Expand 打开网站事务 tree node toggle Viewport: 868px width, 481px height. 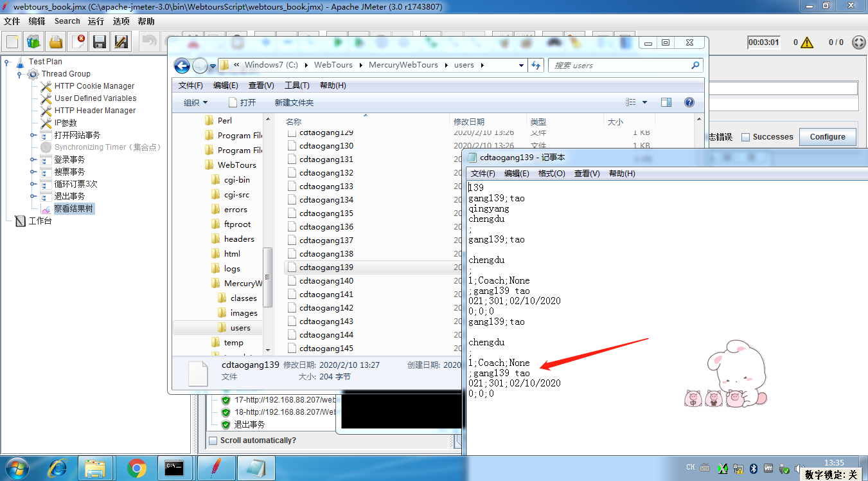[33, 135]
